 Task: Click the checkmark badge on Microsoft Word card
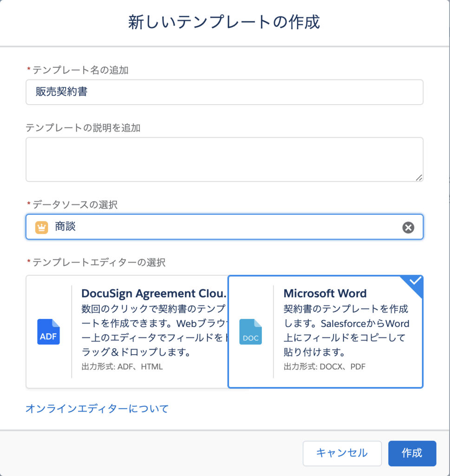click(x=415, y=281)
